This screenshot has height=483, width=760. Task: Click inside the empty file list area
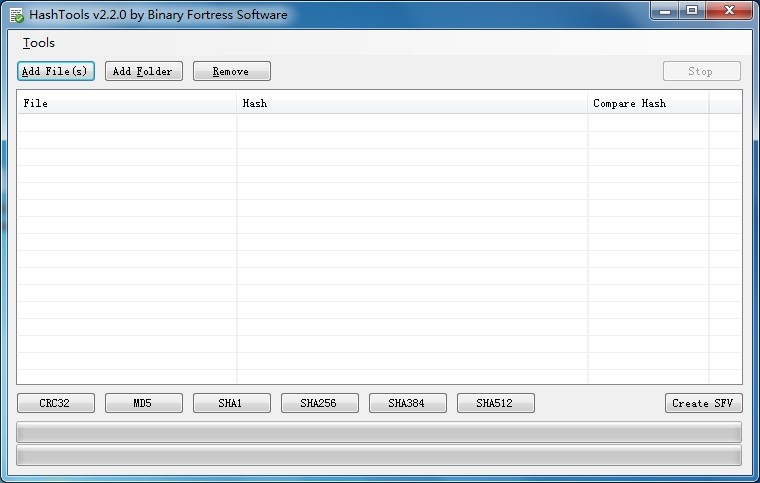coord(379,250)
